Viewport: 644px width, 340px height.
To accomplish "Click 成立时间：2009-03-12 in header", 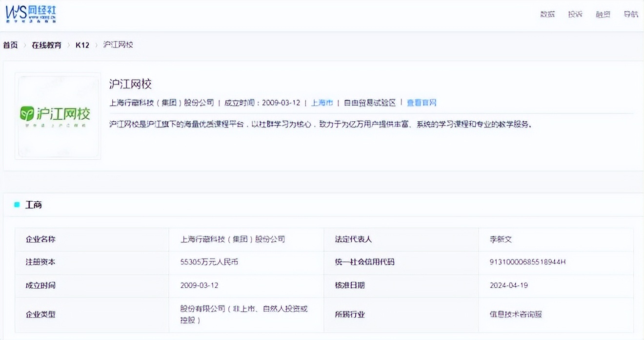I will pos(262,103).
